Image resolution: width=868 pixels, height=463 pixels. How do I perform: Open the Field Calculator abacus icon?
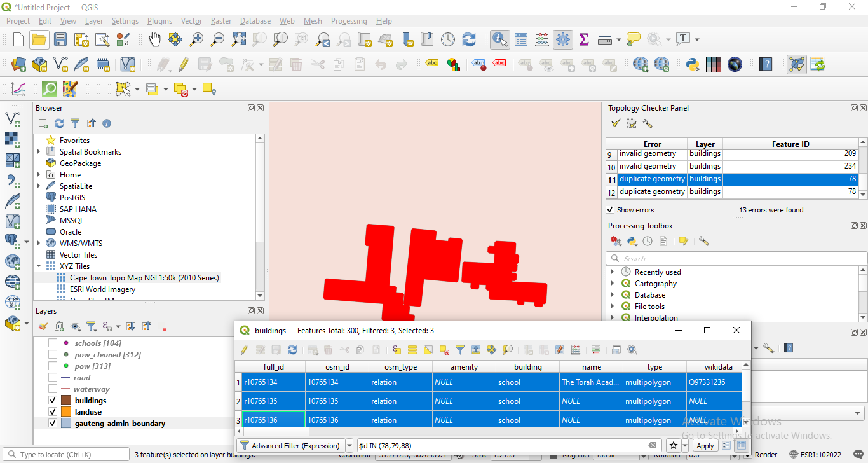click(x=542, y=39)
